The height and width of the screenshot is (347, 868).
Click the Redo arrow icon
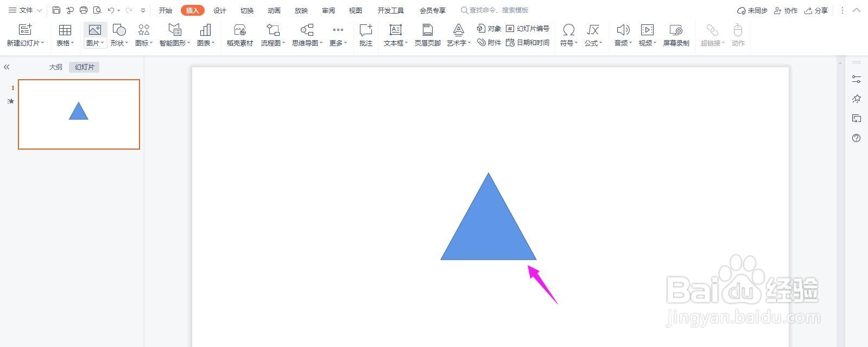pos(129,10)
